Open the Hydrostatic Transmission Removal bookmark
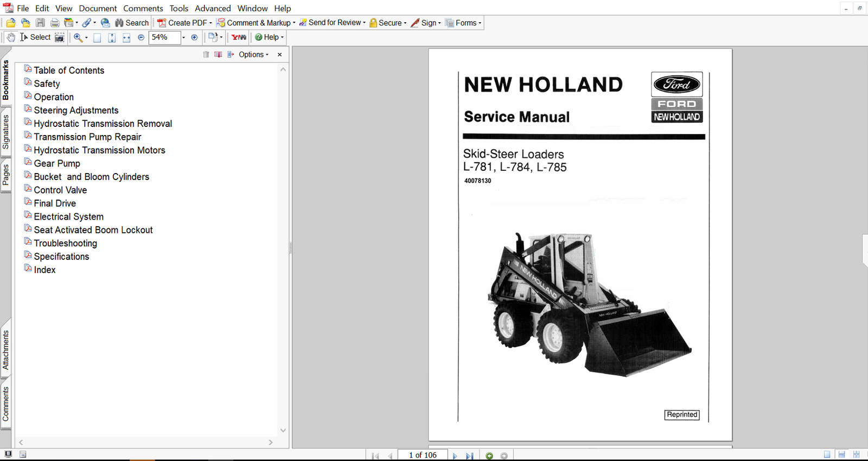868x461 pixels. (103, 124)
